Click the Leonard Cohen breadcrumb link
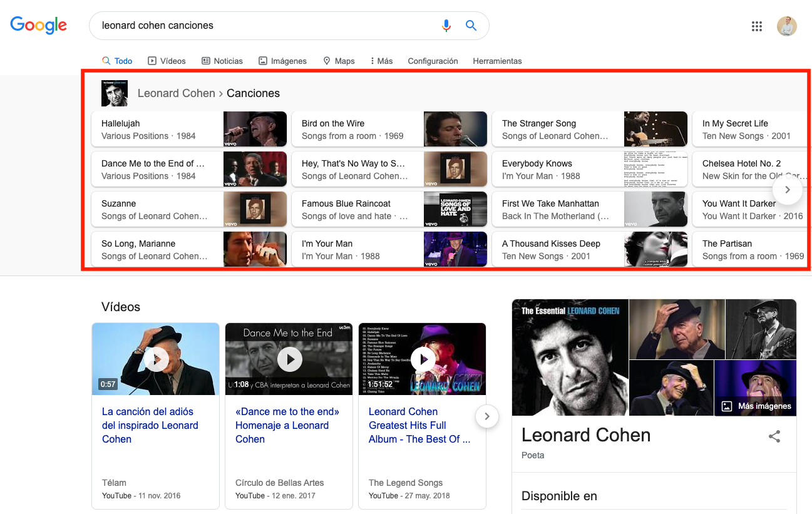This screenshot has height=514, width=812. pyautogui.click(x=176, y=93)
